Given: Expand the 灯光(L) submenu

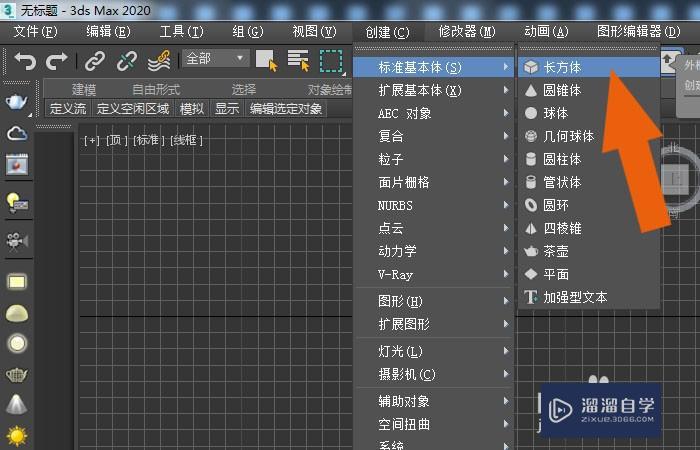Looking at the screenshot, I should tap(433, 351).
